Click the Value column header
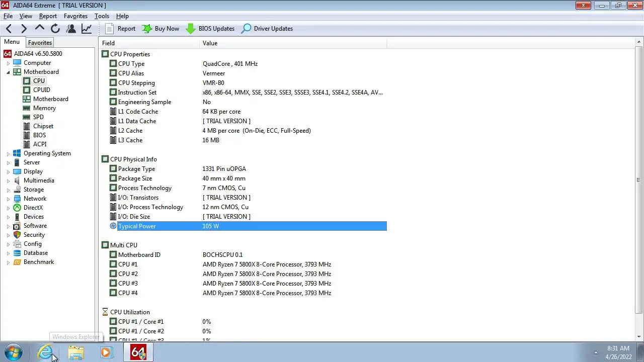Viewport: 644px width, 362px height. pos(293,43)
